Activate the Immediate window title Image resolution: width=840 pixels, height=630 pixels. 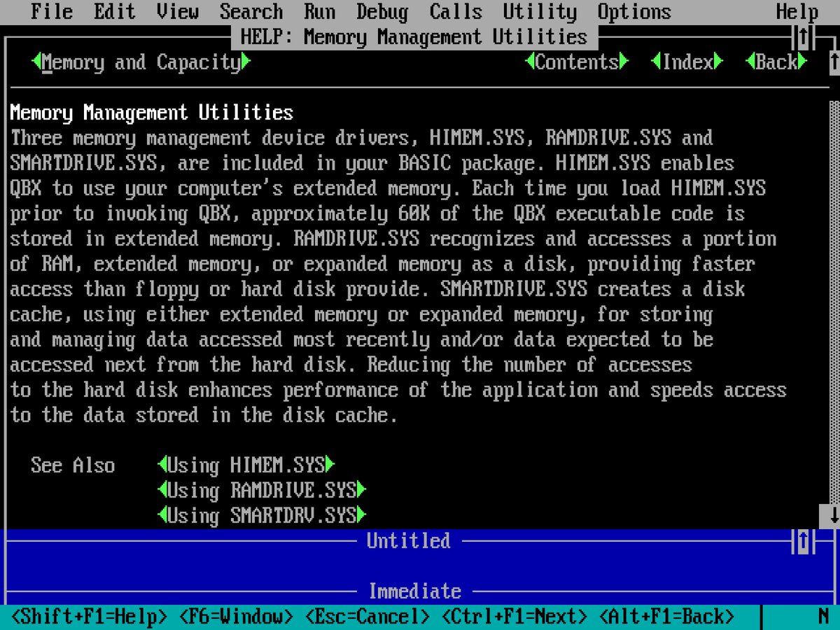[414, 591]
